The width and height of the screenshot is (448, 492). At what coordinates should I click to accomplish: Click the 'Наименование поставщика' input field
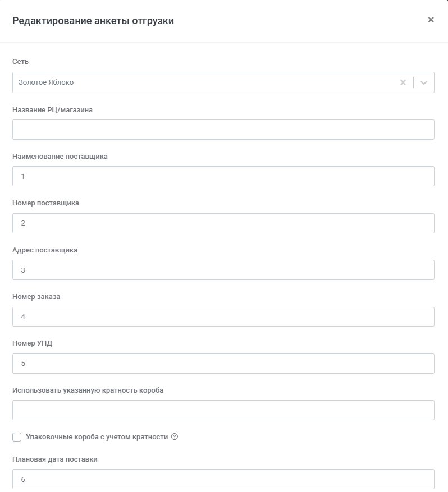tap(223, 176)
